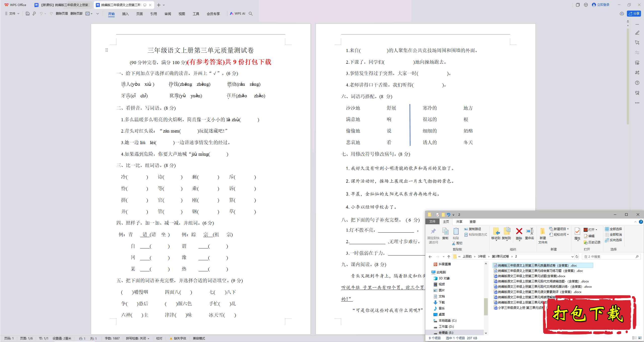Click the Explorer navigation pane scrollbar
The height and width of the screenshot is (342, 644).
point(486,306)
